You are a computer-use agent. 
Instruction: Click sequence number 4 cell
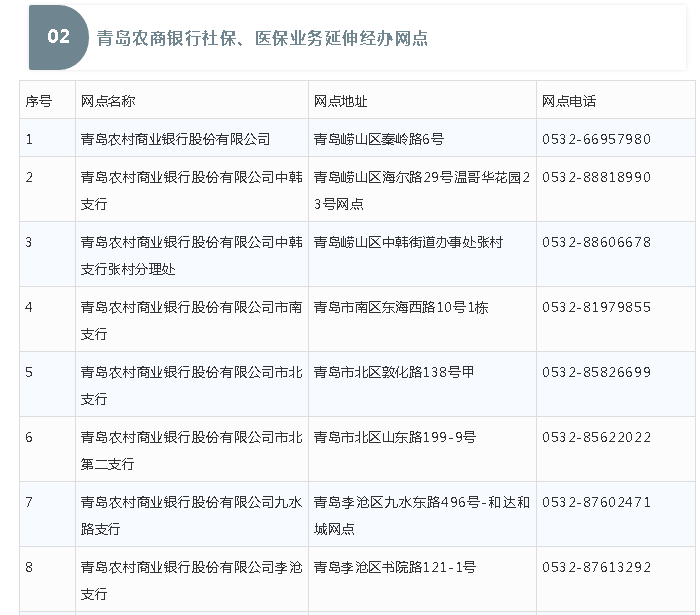click(47, 319)
